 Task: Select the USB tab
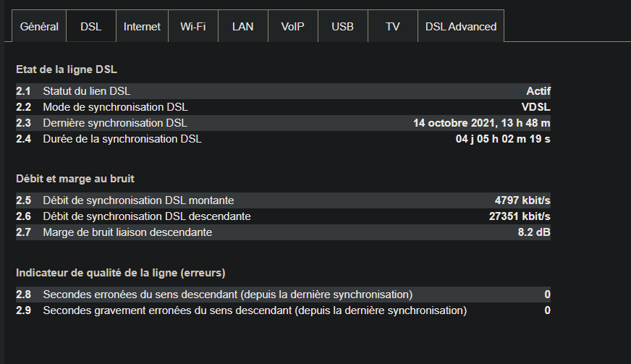(x=343, y=27)
